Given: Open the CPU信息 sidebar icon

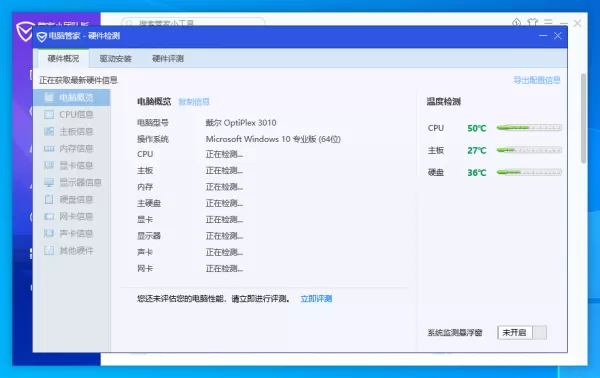Looking at the screenshot, I should (49, 114).
